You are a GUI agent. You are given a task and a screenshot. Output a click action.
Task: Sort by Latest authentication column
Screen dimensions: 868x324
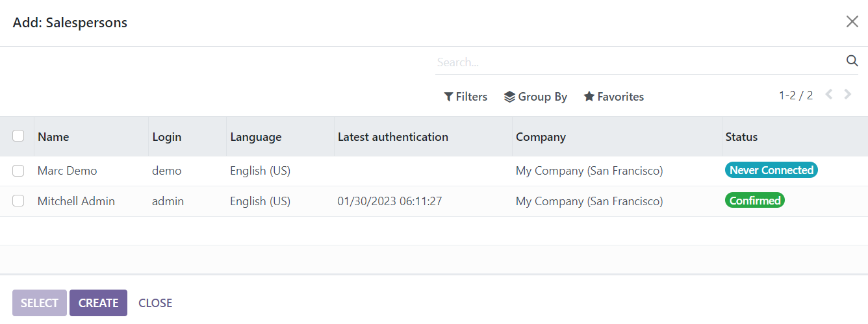point(393,137)
